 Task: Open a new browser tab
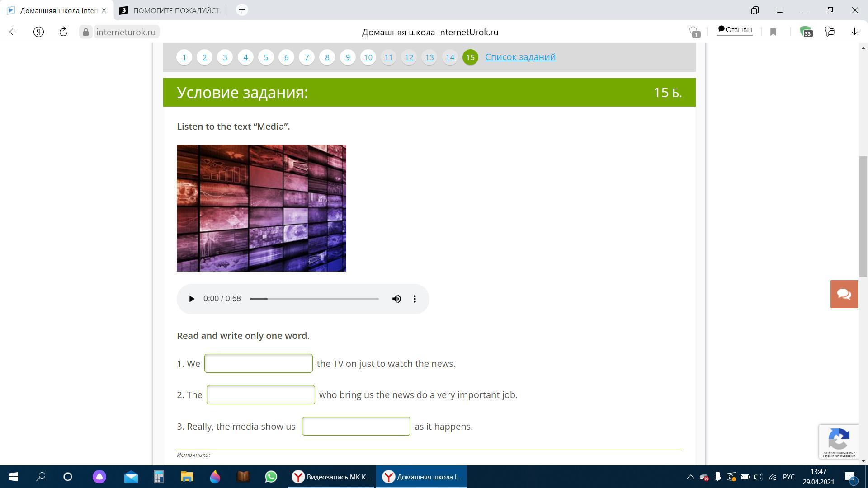242,10
